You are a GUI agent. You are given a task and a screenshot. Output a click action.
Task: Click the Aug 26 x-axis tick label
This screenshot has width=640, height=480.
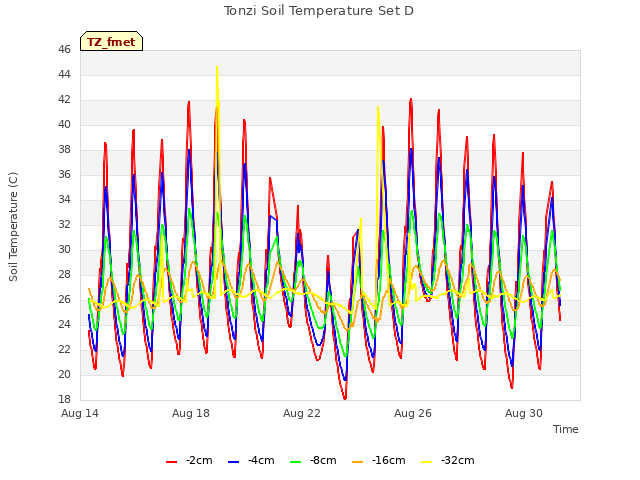(x=413, y=413)
